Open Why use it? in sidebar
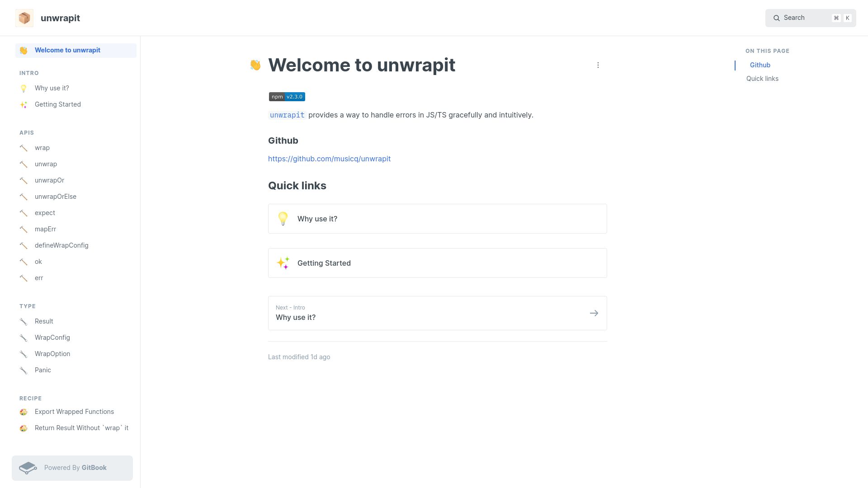This screenshot has width=868, height=488. [x=76, y=88]
